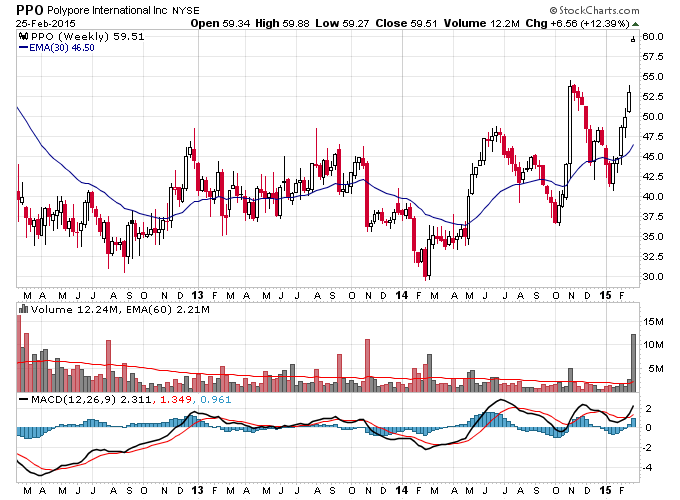Screen dimensions: 680x500
Task: Click the 42.5 price axis label
Action: pos(653,176)
